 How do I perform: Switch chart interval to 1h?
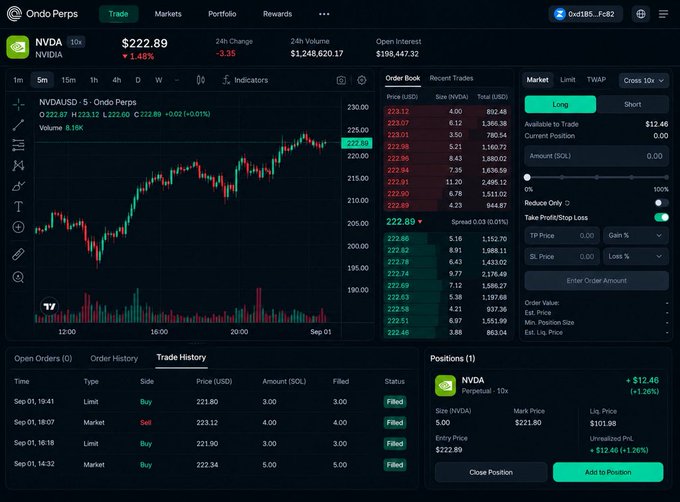tap(94, 80)
